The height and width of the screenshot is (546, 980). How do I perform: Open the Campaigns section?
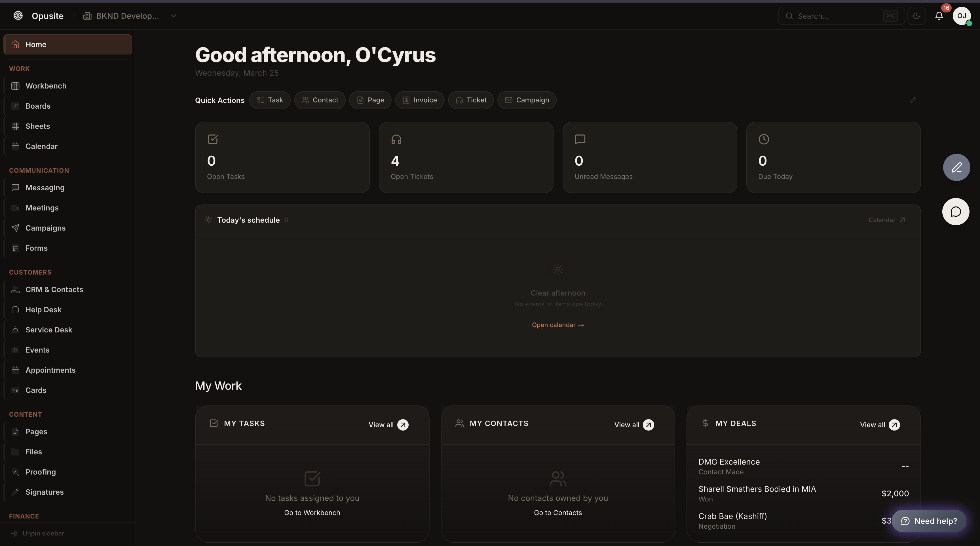pos(45,228)
